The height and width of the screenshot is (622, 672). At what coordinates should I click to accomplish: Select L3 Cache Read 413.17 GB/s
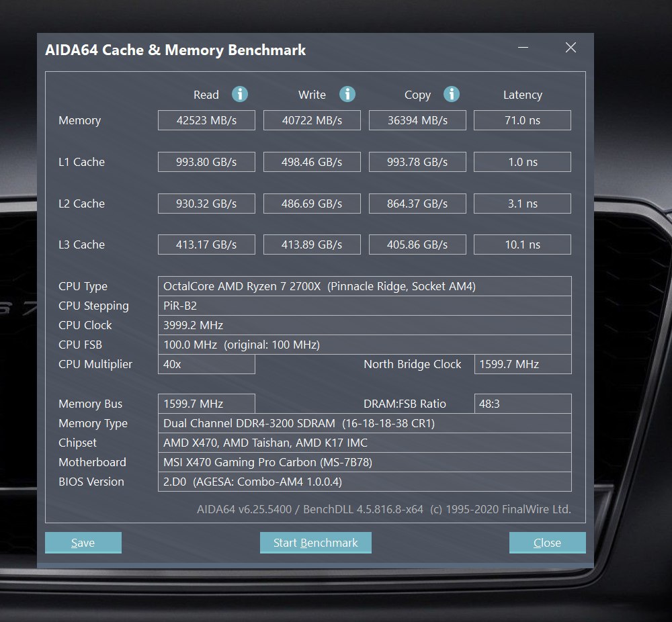[206, 245]
